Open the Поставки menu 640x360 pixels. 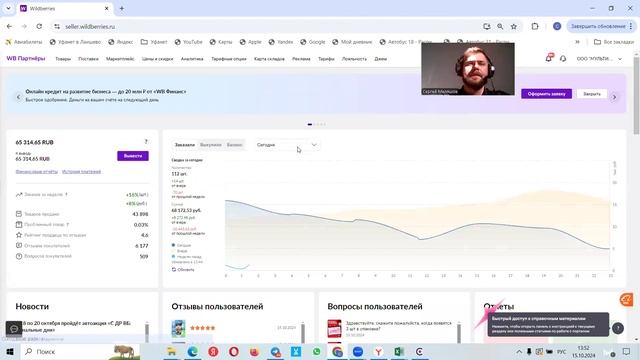pos(88,59)
